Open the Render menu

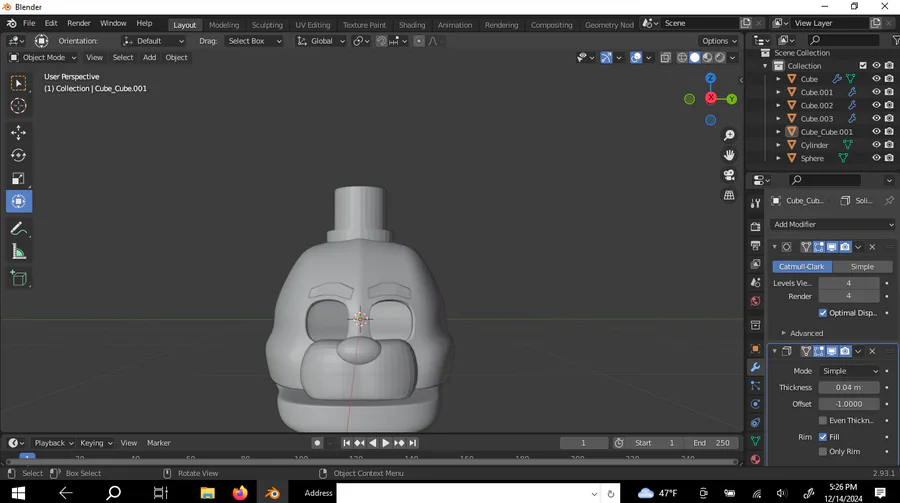click(79, 23)
